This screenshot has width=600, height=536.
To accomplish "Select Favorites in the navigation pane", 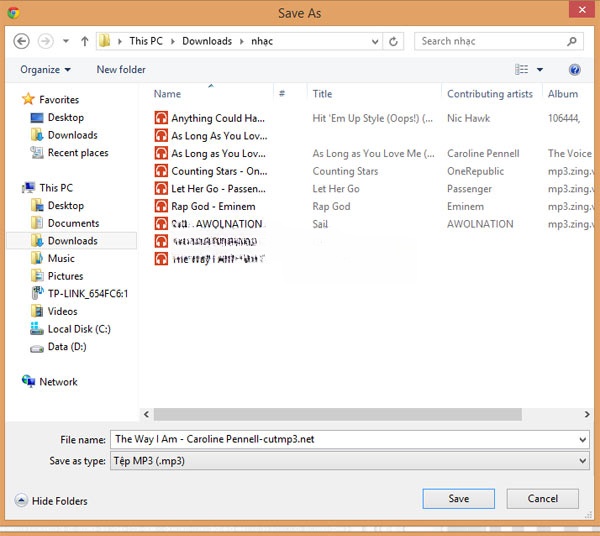I will (59, 99).
